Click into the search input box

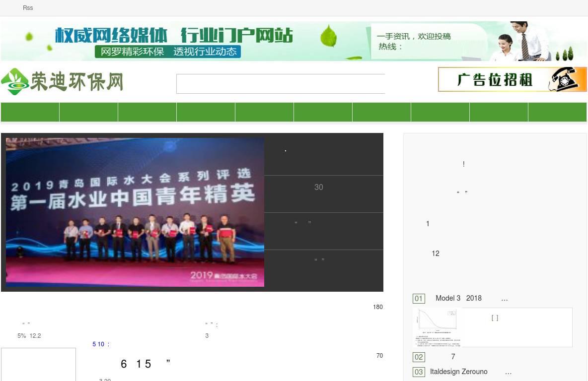click(x=281, y=84)
